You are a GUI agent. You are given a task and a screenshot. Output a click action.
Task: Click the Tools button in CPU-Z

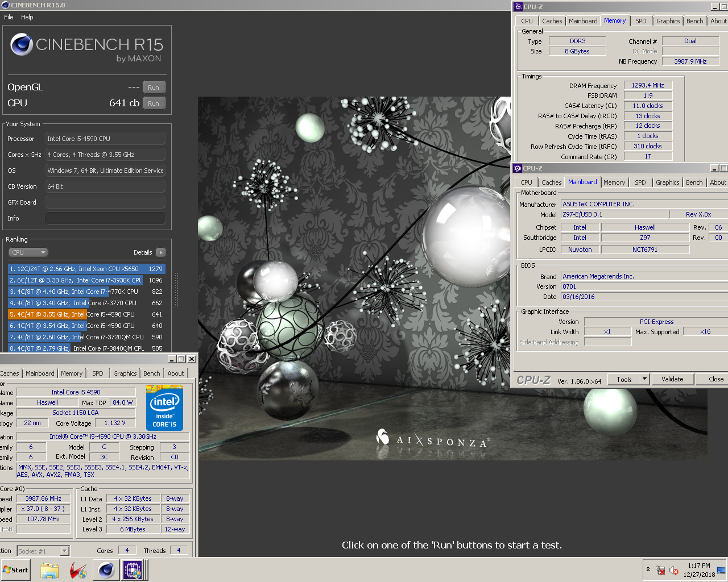coord(624,379)
